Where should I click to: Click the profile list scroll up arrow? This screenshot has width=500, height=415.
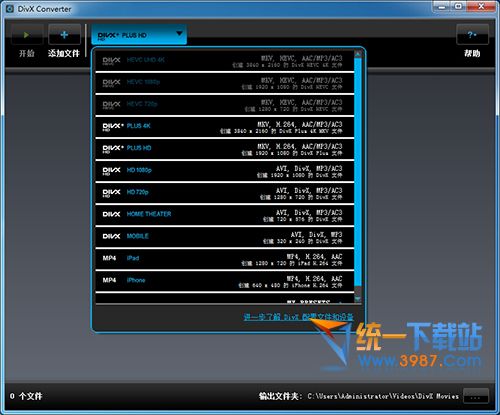[358, 54]
